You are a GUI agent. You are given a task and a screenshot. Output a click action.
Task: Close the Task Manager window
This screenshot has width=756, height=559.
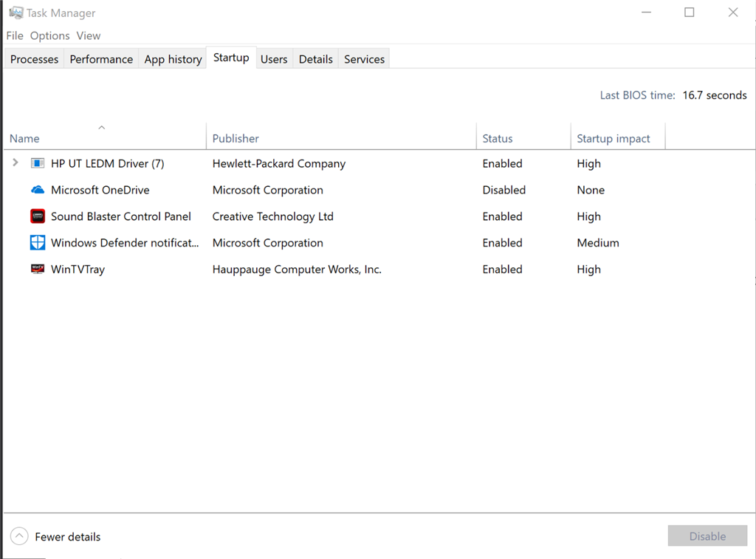tap(733, 12)
